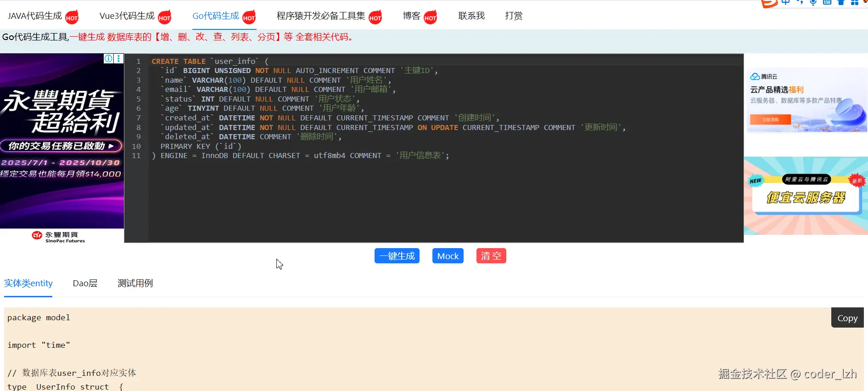Open 程序猿开发必备工具集 nav item
Viewport: 868px width, 391px height.
click(x=321, y=16)
